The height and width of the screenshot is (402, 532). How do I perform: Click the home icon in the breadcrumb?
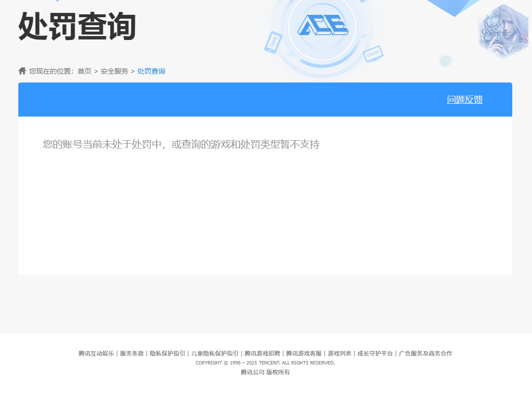(22, 71)
